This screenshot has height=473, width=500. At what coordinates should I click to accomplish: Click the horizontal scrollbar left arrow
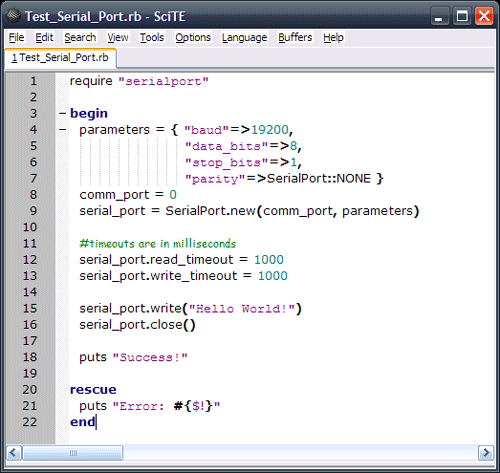click(x=13, y=453)
